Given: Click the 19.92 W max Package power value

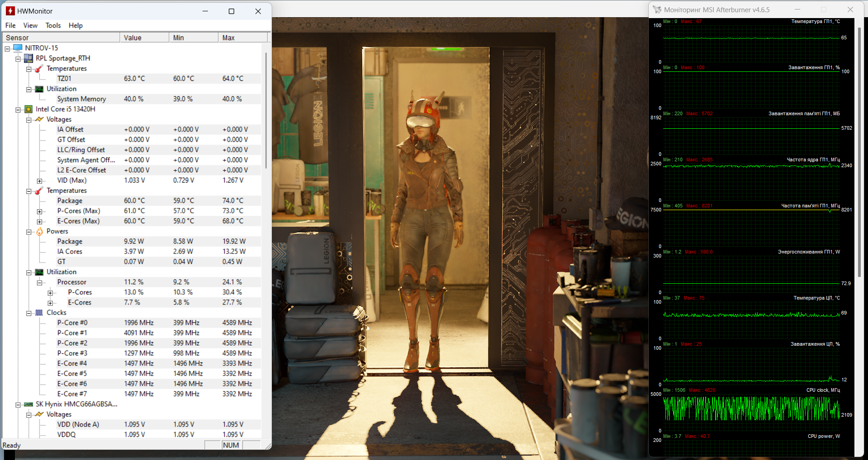Looking at the screenshot, I should [234, 241].
